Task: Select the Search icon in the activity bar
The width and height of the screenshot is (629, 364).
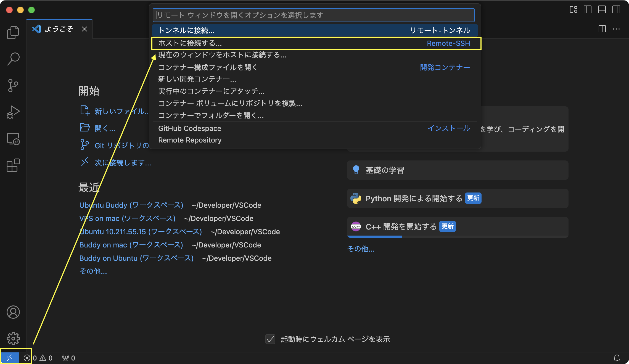Action: (13, 58)
